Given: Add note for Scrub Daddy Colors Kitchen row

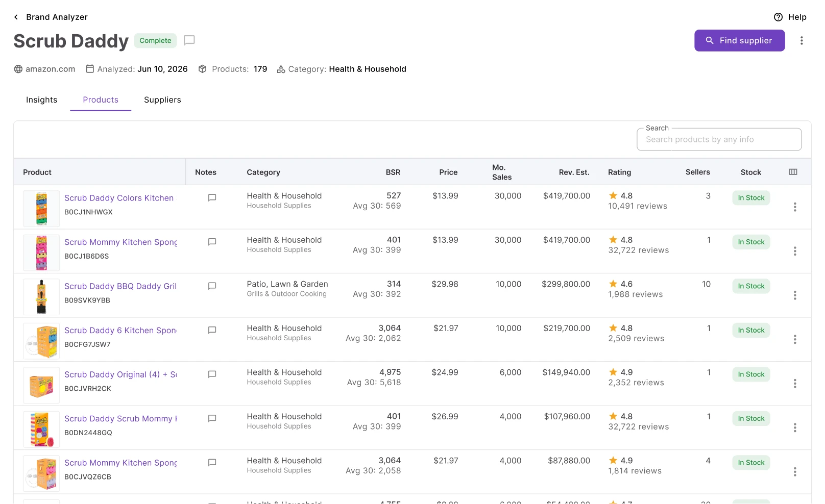Looking at the screenshot, I should click(x=212, y=198).
